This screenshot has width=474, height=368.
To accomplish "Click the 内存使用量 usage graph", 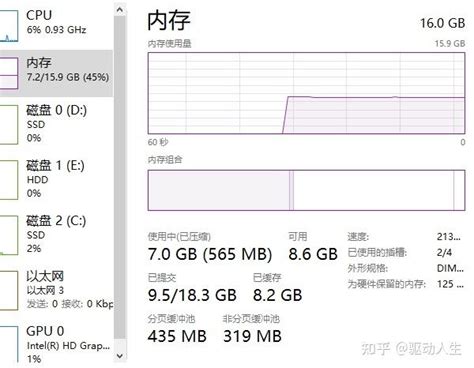I will click(x=306, y=93).
